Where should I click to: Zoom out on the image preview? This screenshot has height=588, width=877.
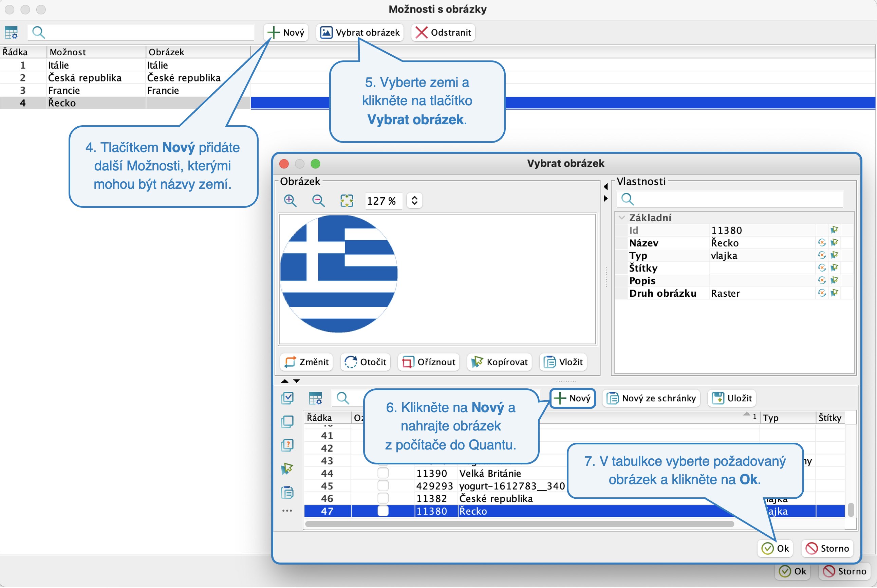click(319, 201)
